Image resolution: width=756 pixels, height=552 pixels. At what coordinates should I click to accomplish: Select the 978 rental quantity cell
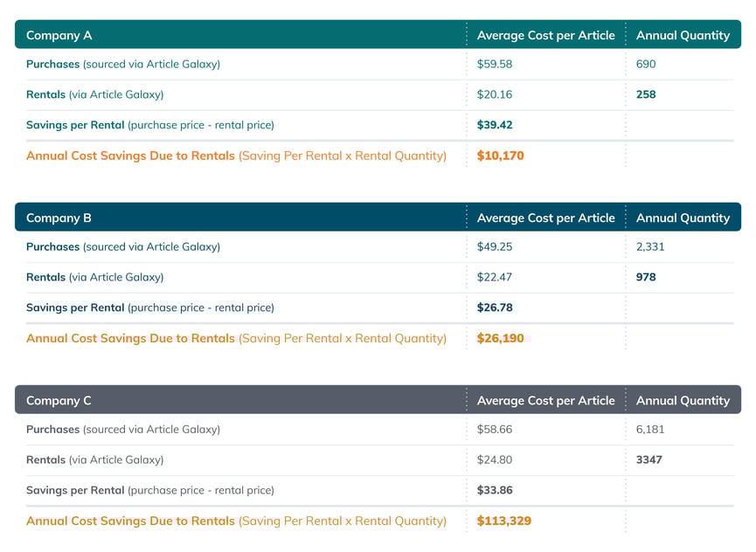[x=646, y=277]
